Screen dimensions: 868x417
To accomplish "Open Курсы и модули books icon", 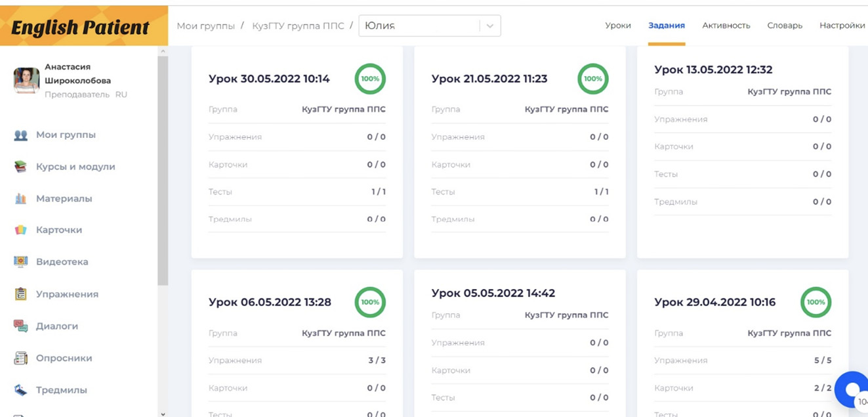I will pyautogui.click(x=21, y=167).
